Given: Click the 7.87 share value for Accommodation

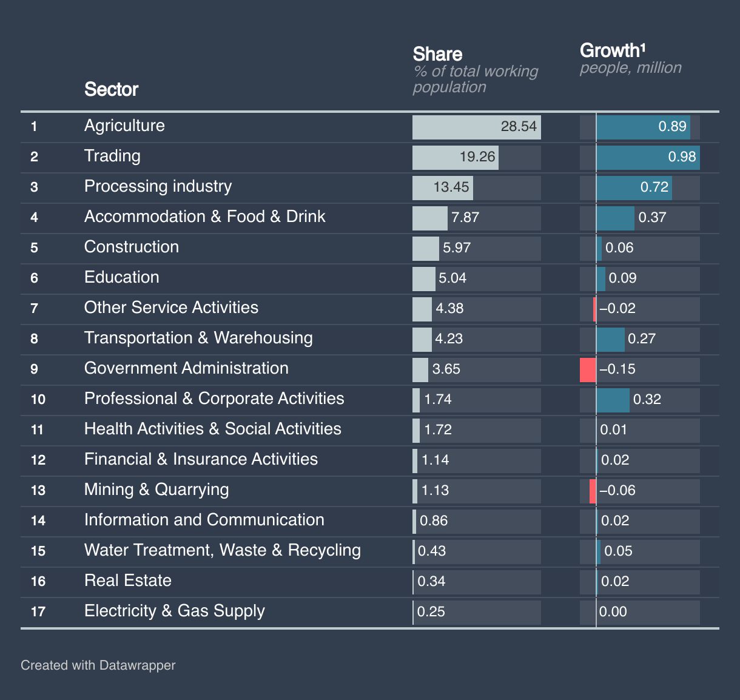Looking at the screenshot, I should [x=465, y=218].
